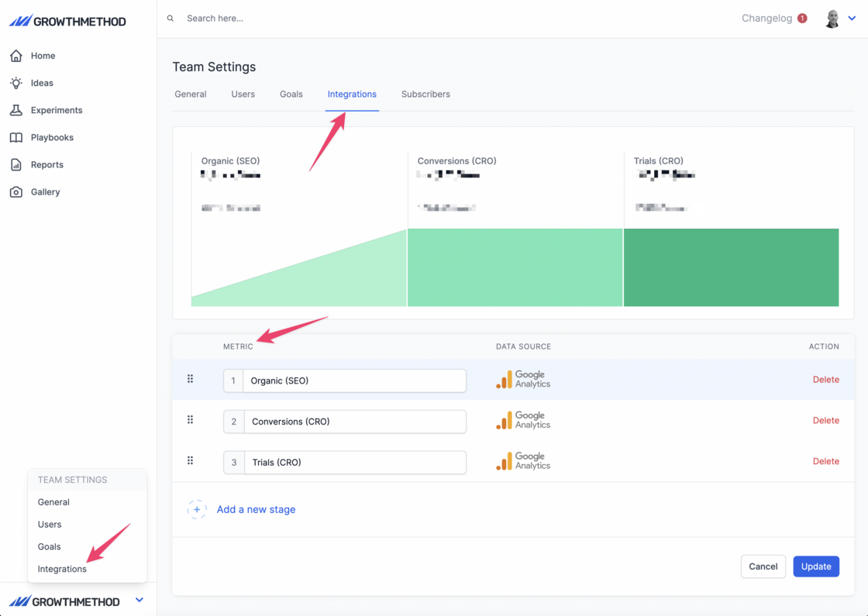The height and width of the screenshot is (616, 868).
Task: Select the Integrations tab
Action: [x=352, y=94]
